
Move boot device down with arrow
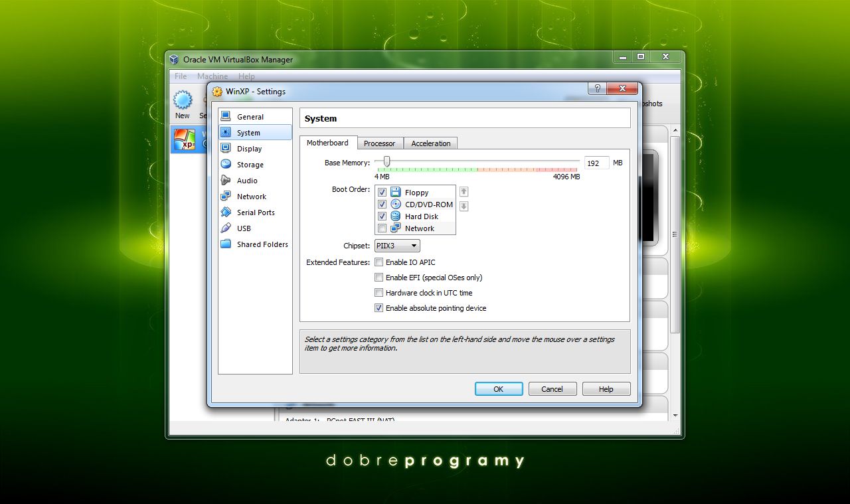click(464, 207)
